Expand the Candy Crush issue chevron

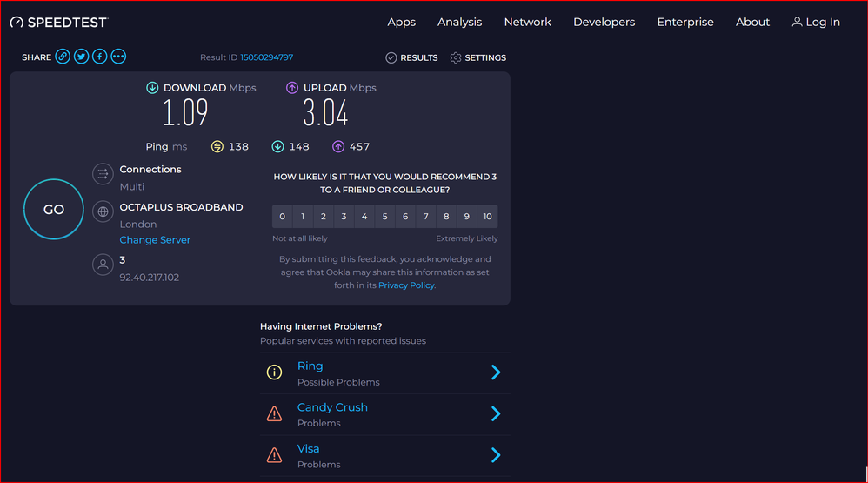coord(496,413)
